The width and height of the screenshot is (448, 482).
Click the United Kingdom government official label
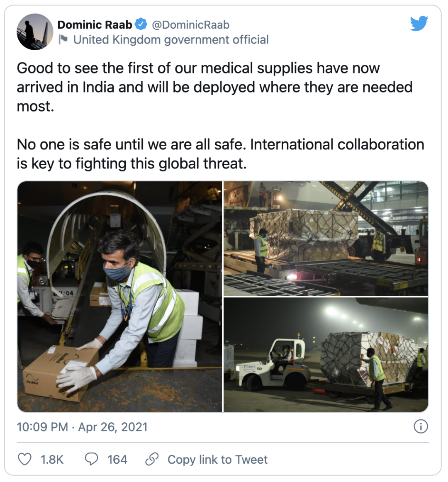coord(171,40)
